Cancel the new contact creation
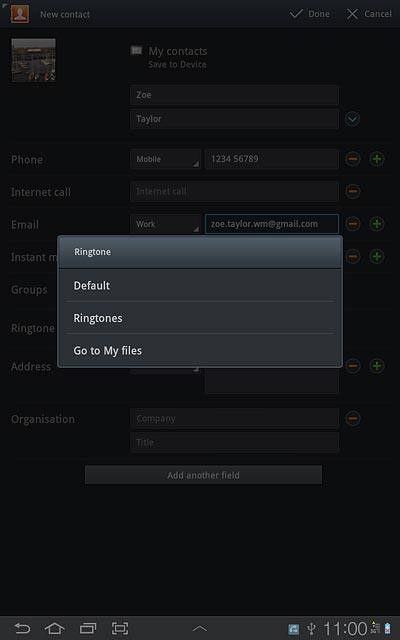The image size is (400, 640). 369,14
